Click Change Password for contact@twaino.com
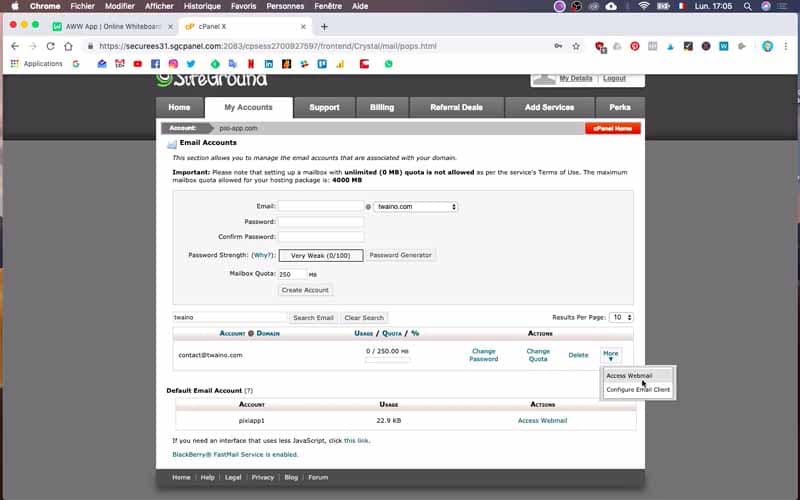800x500 pixels. pos(484,355)
